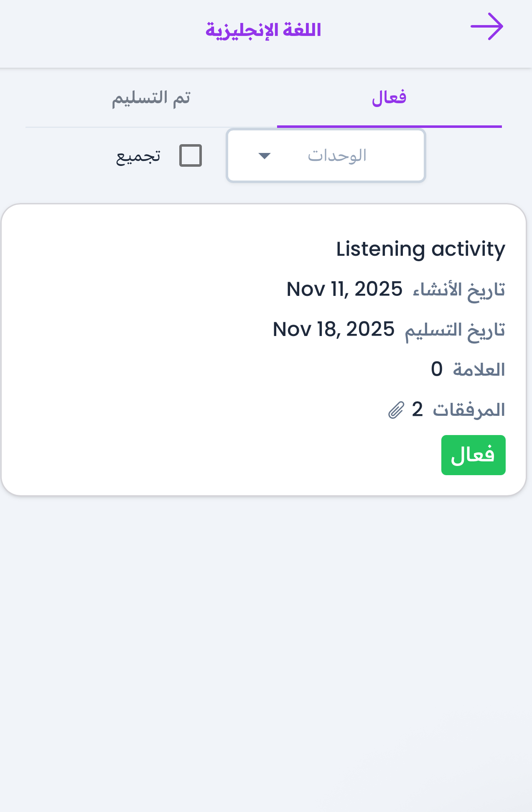Click the العلامة grade label
This screenshot has height=812, width=532.
(479, 370)
